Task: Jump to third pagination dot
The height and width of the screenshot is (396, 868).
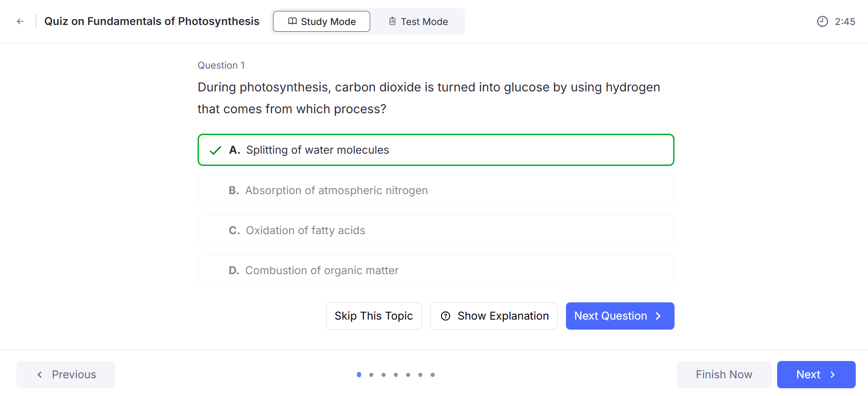Action: pos(383,375)
